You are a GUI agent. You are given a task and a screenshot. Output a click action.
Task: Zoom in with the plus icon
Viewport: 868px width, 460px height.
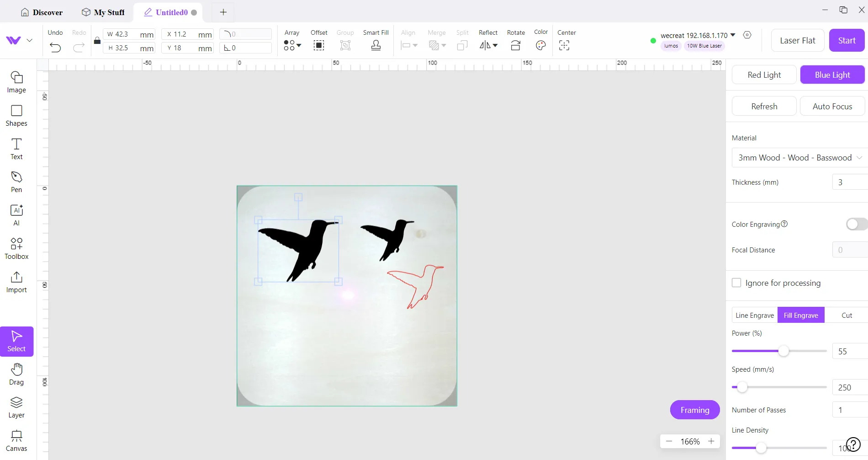click(x=711, y=441)
